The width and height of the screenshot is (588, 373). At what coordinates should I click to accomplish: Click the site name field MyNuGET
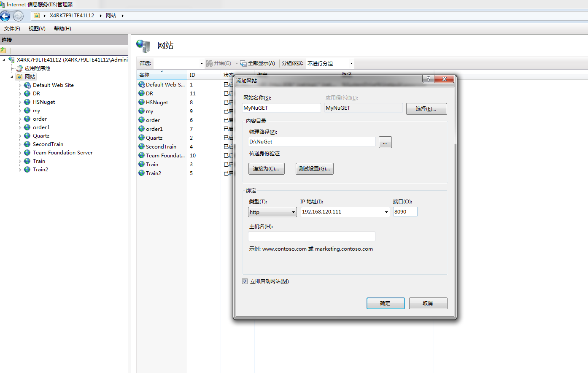tap(281, 108)
